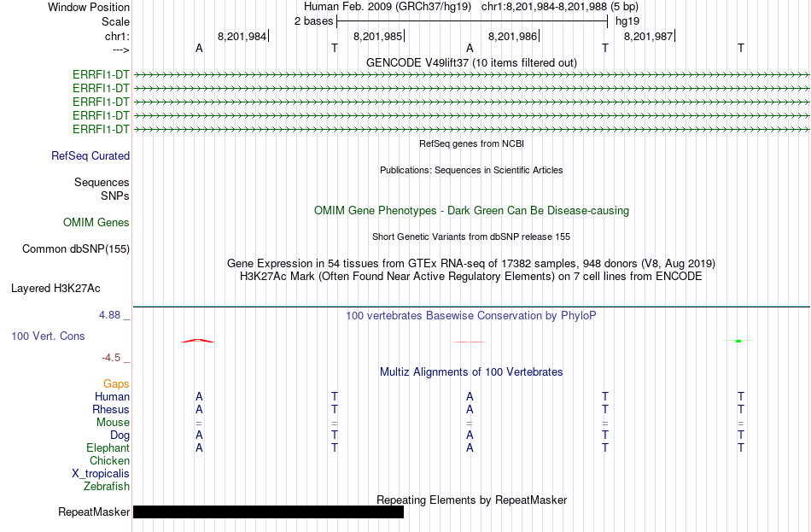This screenshot has height=532, width=811.
Task: Open GENCODE V49lift37 track title
Action: click(471, 62)
